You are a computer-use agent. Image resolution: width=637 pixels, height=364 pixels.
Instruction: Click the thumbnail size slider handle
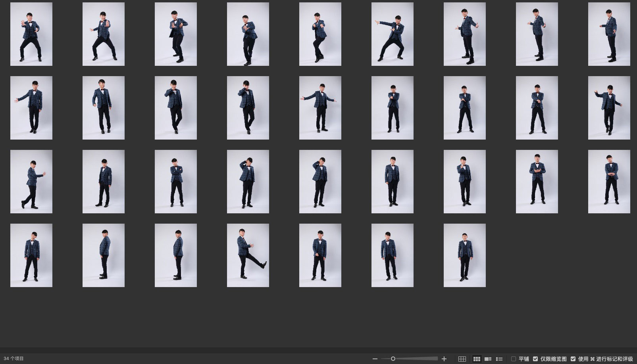coord(393,359)
